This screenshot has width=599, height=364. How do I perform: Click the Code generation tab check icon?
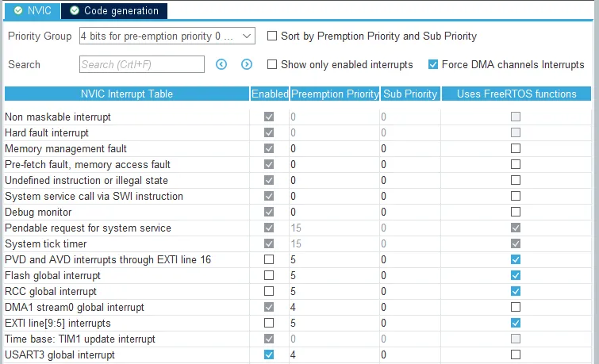pyautogui.click(x=75, y=10)
